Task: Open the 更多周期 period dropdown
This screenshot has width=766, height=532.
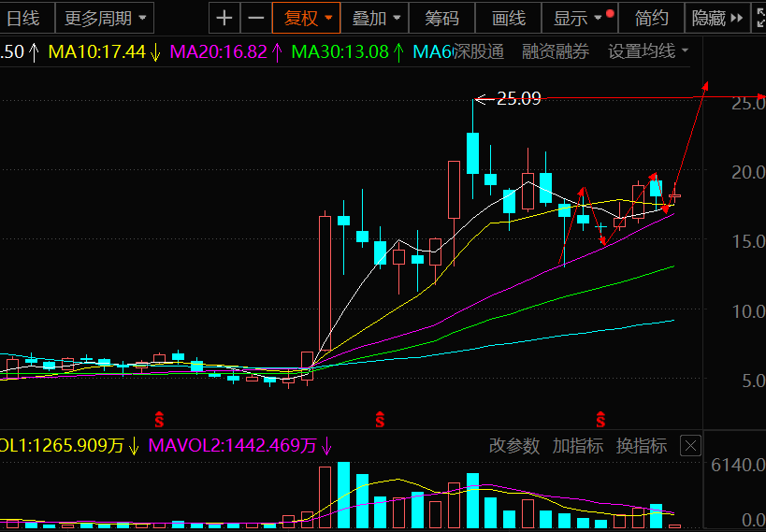Action: (x=105, y=19)
